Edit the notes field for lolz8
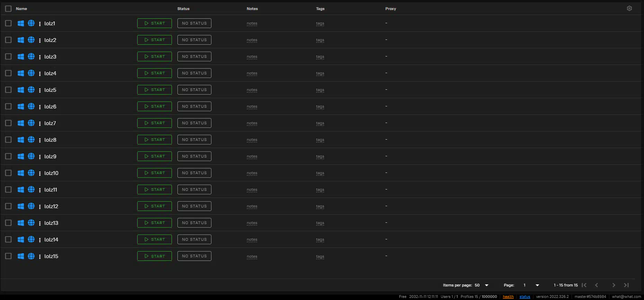 tap(252, 140)
